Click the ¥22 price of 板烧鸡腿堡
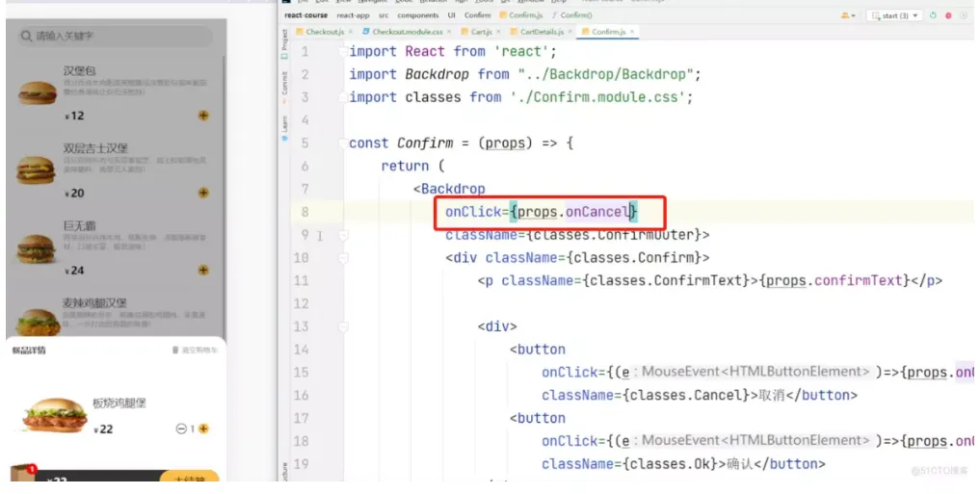Image resolution: width=980 pixels, height=494 pixels. click(x=103, y=429)
